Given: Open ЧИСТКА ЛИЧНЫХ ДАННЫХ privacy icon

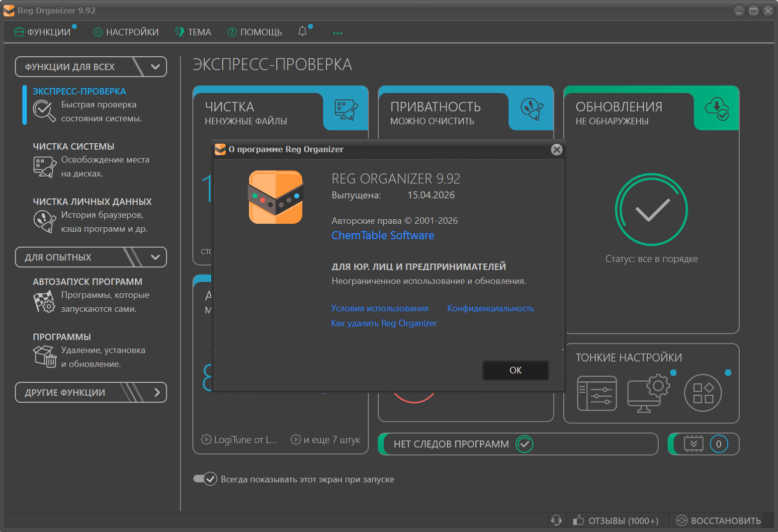Looking at the screenshot, I should click(x=44, y=222).
